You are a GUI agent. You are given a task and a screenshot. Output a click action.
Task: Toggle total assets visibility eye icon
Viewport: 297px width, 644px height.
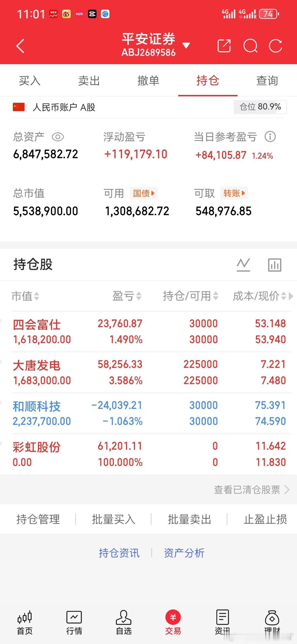tap(58, 137)
